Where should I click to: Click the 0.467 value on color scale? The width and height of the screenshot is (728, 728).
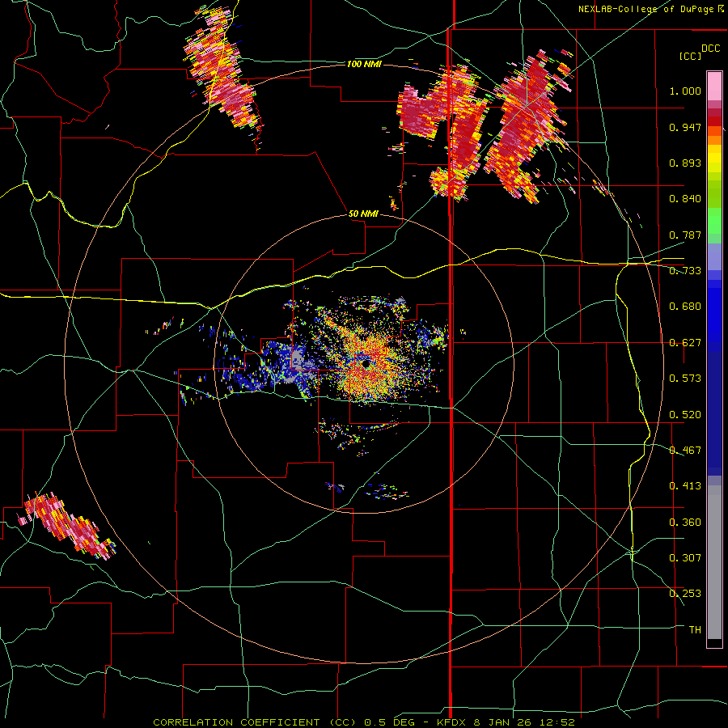pyautogui.click(x=685, y=451)
